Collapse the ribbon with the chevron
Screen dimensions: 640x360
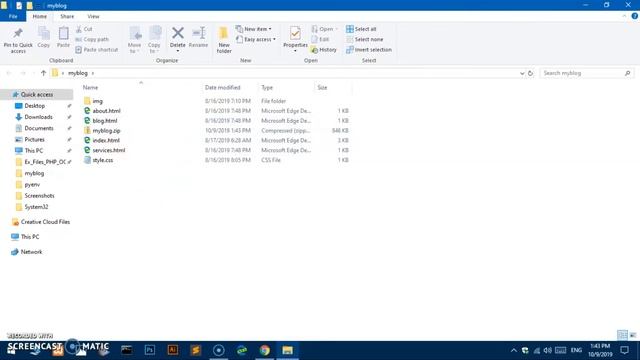pyautogui.click(x=624, y=16)
